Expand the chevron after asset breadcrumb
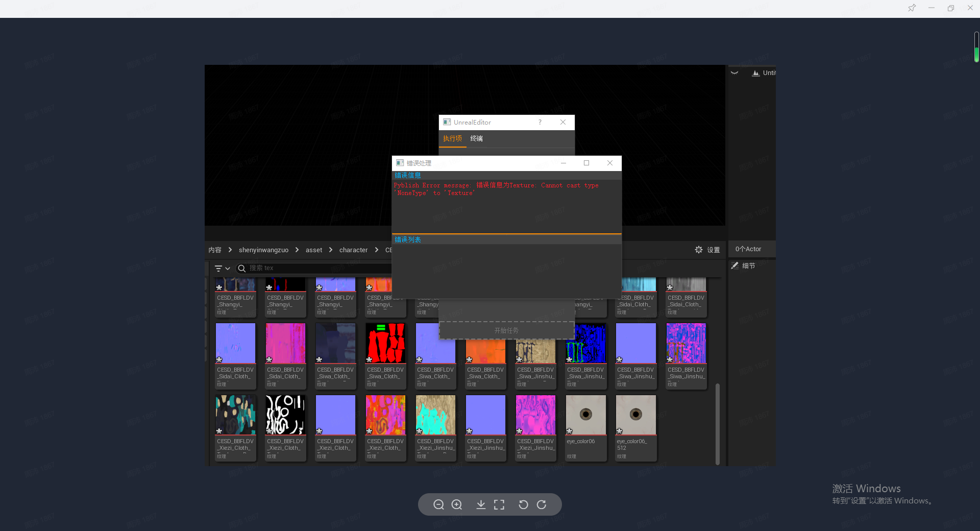Viewport: 980px width, 531px height. (x=331, y=250)
